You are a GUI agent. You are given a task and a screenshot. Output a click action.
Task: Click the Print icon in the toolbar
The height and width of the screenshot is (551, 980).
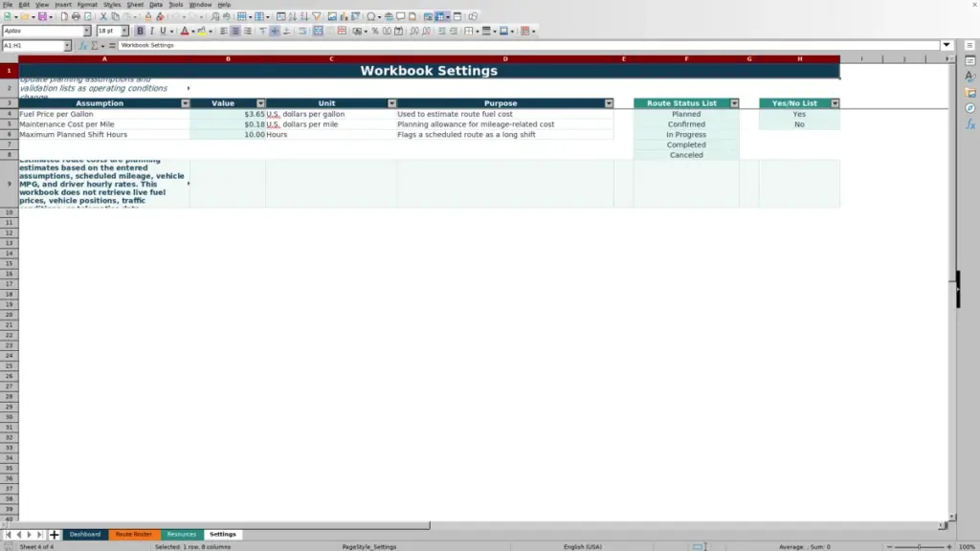tap(76, 16)
